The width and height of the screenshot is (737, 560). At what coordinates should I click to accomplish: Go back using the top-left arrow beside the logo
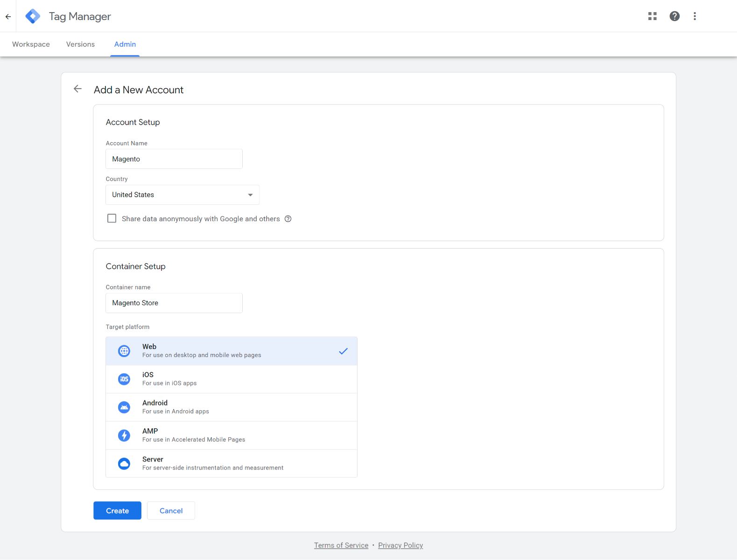pos(8,16)
